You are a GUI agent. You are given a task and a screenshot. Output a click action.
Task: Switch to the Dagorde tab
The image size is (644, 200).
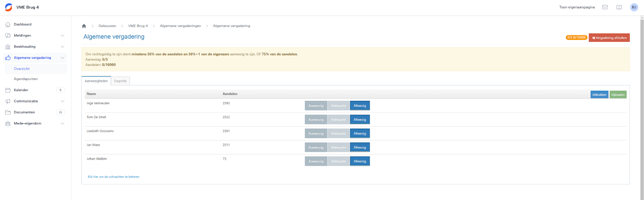pos(120,81)
